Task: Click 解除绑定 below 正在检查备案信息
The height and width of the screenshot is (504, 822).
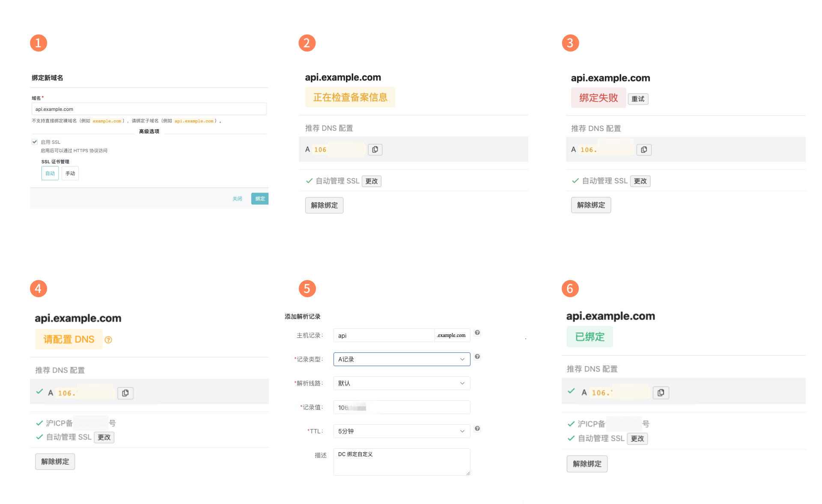Action: tap(324, 205)
